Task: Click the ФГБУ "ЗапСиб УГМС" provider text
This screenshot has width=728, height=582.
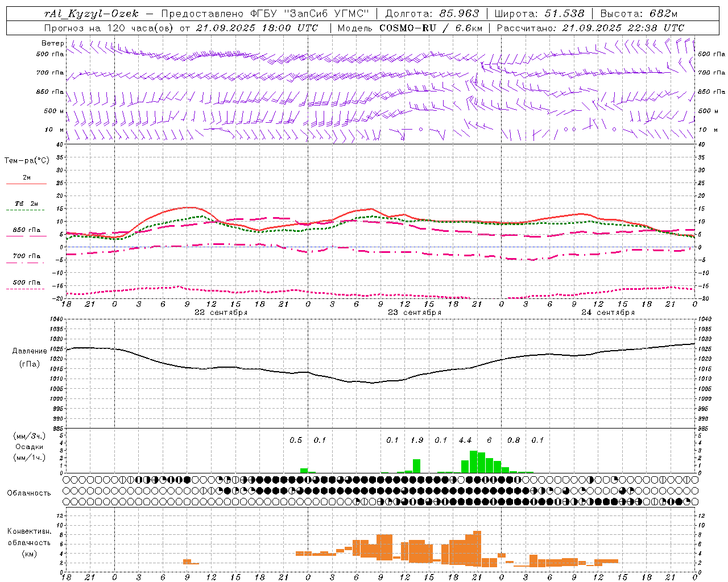Action: 309,14
